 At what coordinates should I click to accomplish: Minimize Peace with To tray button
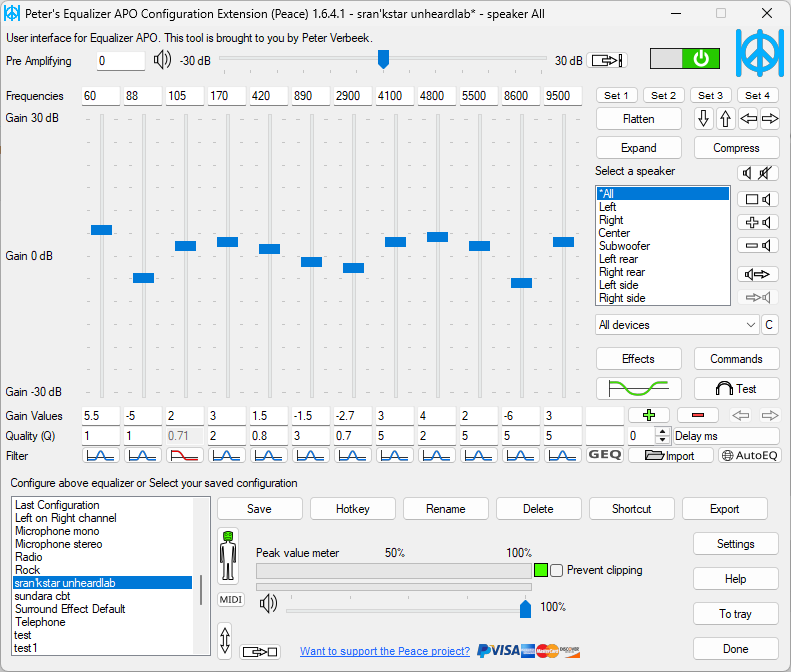pyautogui.click(x=736, y=613)
